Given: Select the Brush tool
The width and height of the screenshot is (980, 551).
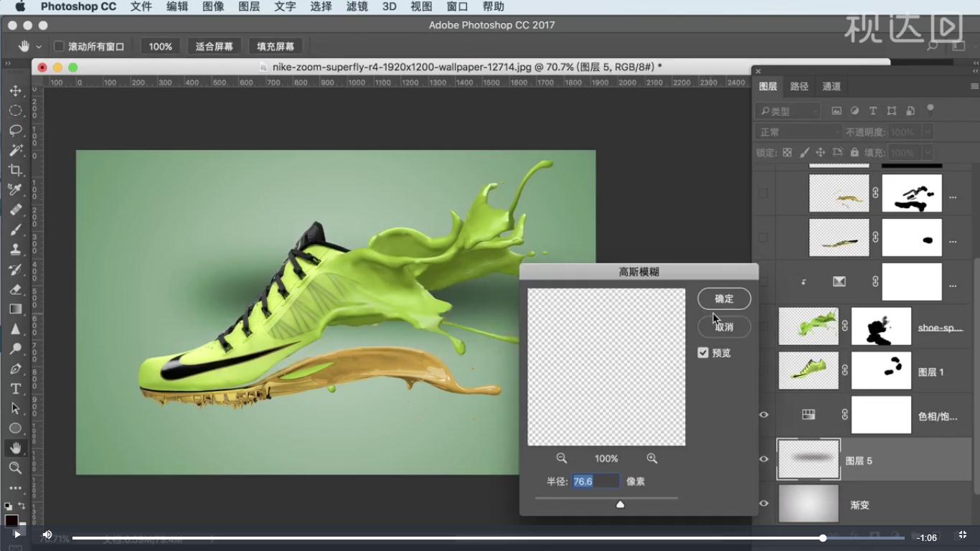Looking at the screenshot, I should 15,230.
